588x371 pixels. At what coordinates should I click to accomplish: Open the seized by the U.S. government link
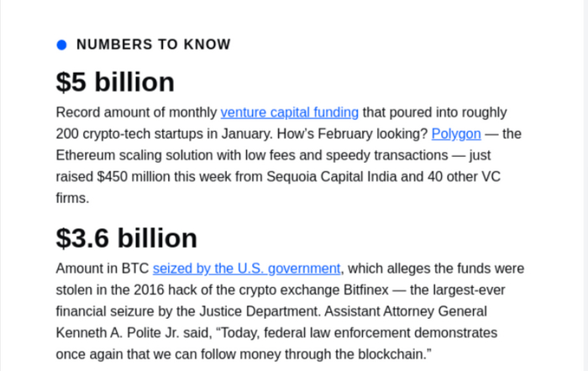(x=246, y=269)
